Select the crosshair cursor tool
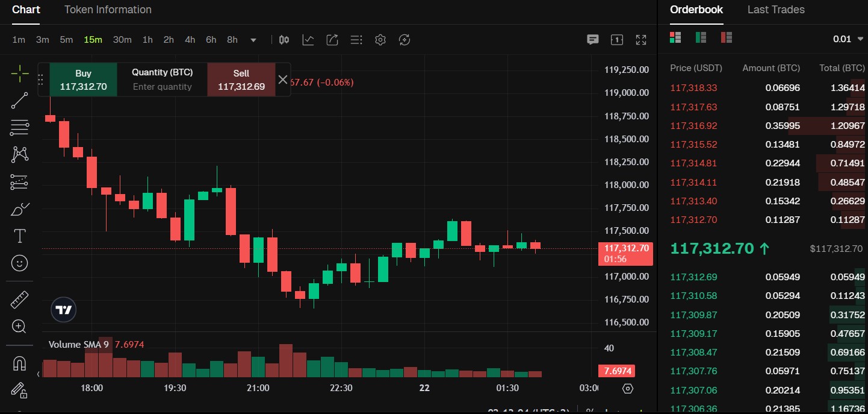 20,72
